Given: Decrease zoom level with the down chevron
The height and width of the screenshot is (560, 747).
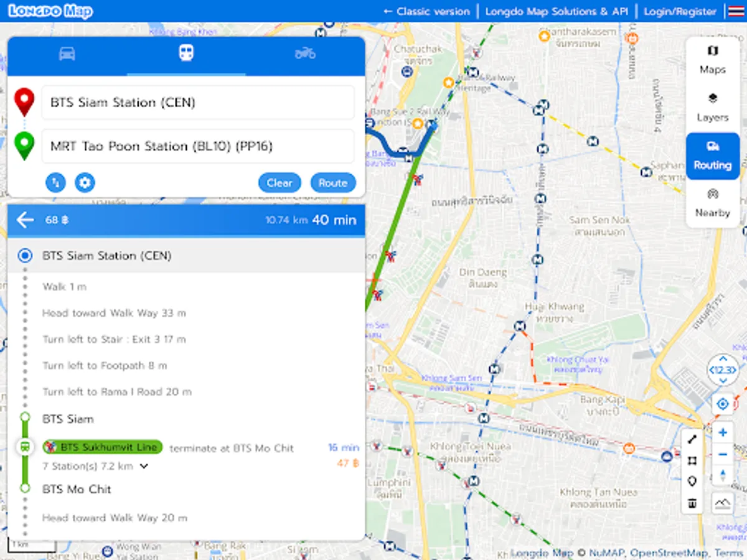Looking at the screenshot, I should click(x=723, y=379).
